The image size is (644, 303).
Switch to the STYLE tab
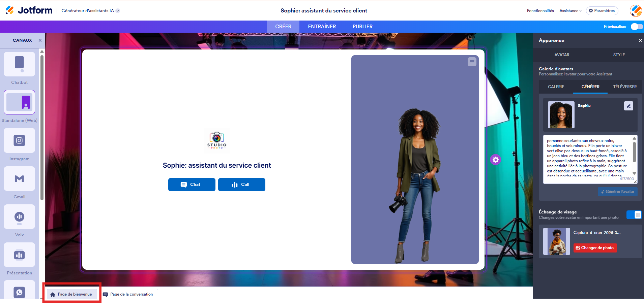(619, 55)
